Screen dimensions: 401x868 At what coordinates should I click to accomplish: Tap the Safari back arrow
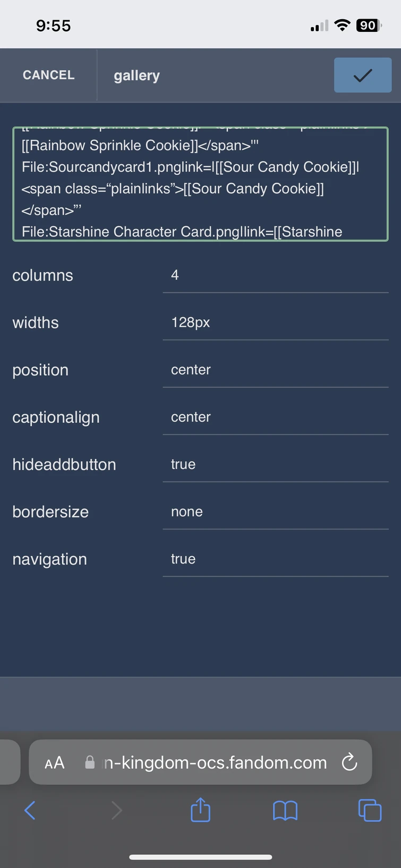30,810
